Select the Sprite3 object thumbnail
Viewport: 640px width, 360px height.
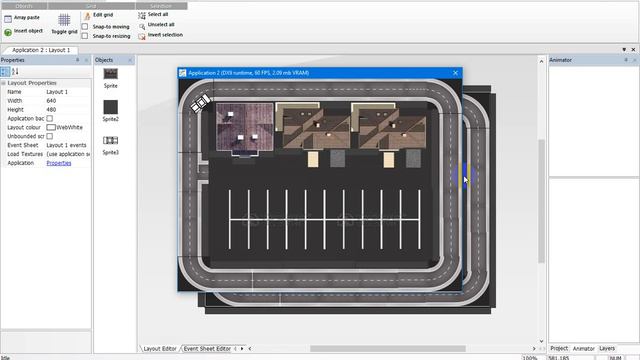pyautogui.click(x=111, y=140)
